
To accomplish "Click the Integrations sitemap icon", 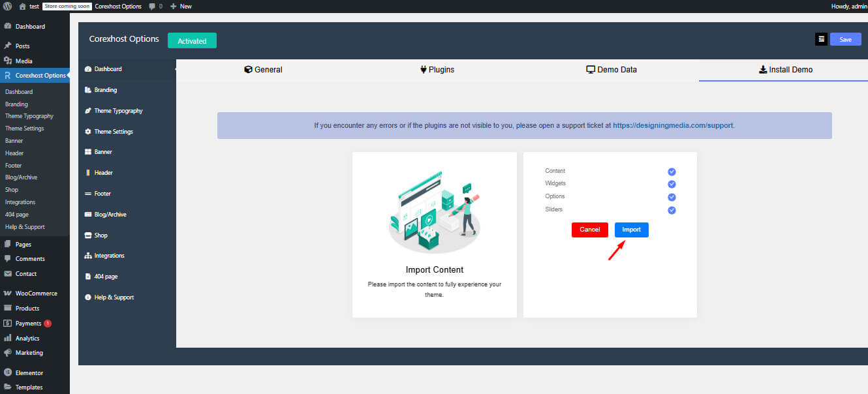I will click(x=88, y=256).
